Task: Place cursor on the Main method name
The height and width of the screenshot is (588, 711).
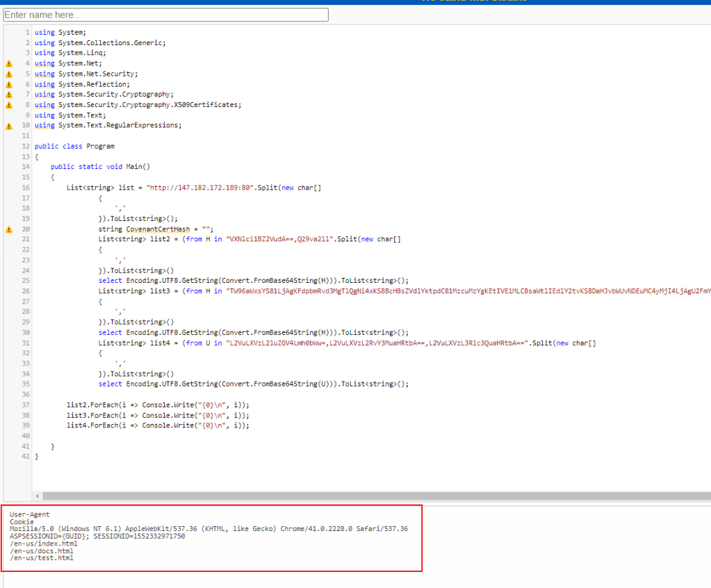Action: [134, 167]
